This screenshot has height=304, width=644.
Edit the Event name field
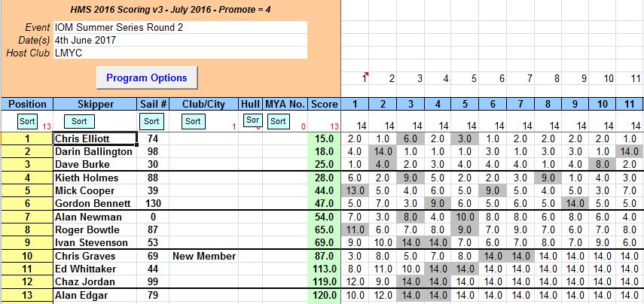click(x=179, y=27)
